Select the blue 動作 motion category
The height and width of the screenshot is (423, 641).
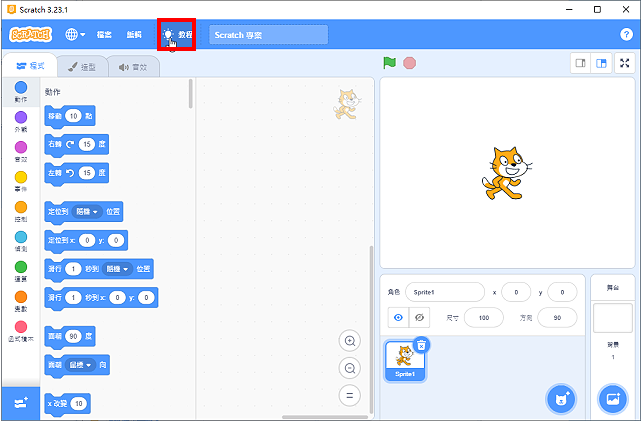pos(21,92)
